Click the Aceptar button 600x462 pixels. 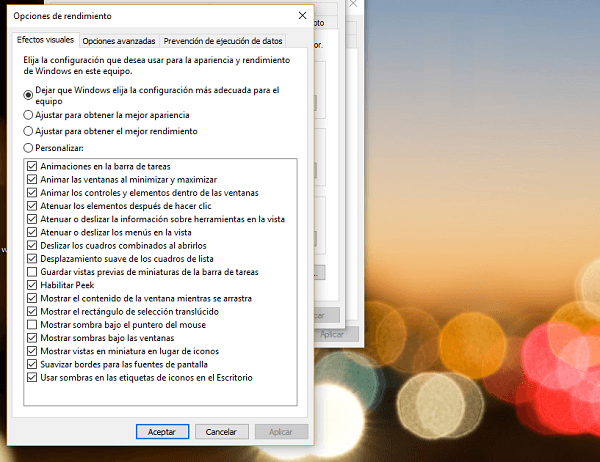(162, 432)
